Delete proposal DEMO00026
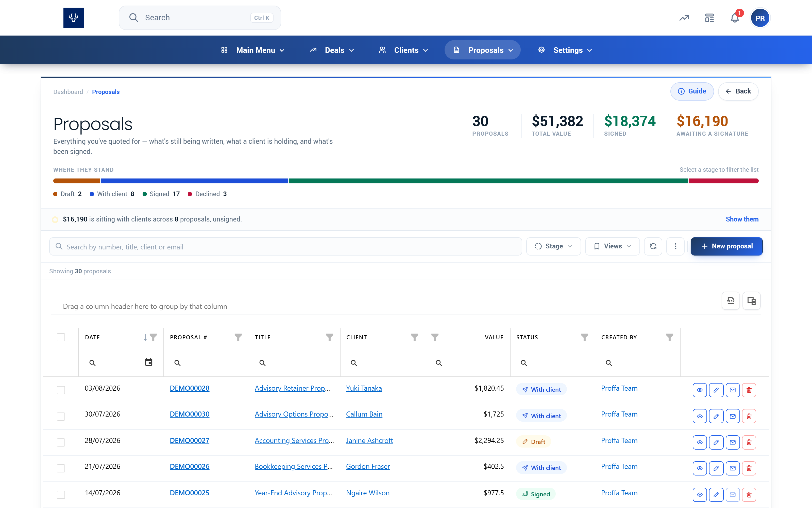 pyautogui.click(x=749, y=468)
